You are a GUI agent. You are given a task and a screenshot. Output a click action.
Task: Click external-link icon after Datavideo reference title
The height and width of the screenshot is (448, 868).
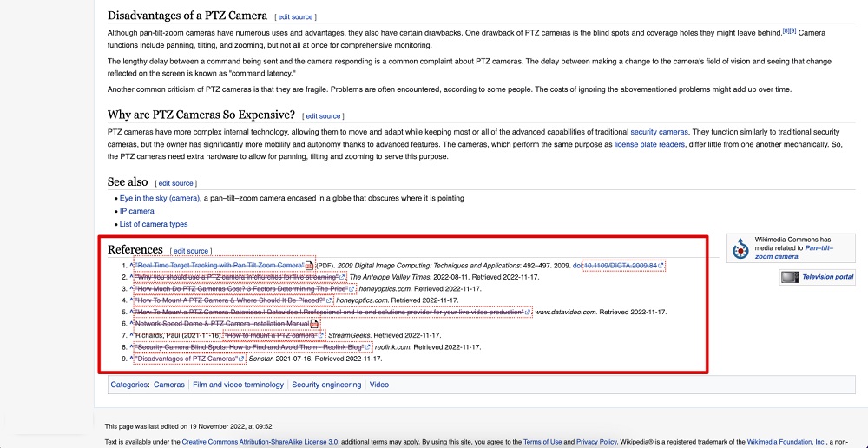point(528,313)
